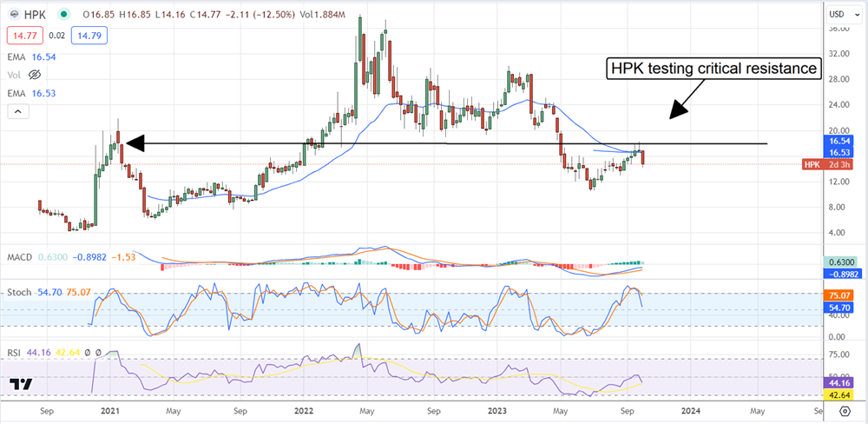Click the 2021 label on the time axis

click(109, 412)
